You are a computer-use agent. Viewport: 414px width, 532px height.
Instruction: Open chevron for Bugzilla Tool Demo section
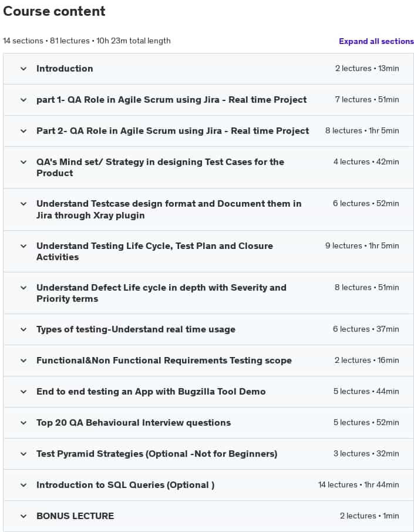click(23, 392)
